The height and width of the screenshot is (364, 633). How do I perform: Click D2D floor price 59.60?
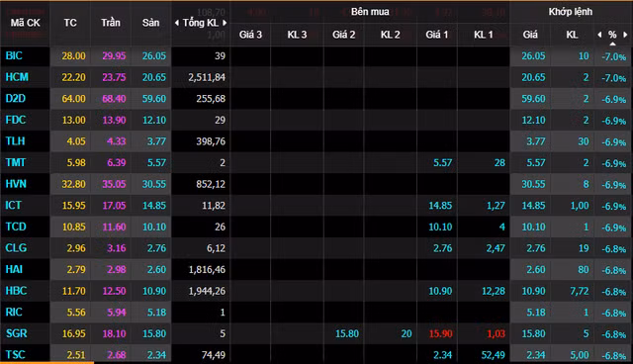[x=154, y=99]
